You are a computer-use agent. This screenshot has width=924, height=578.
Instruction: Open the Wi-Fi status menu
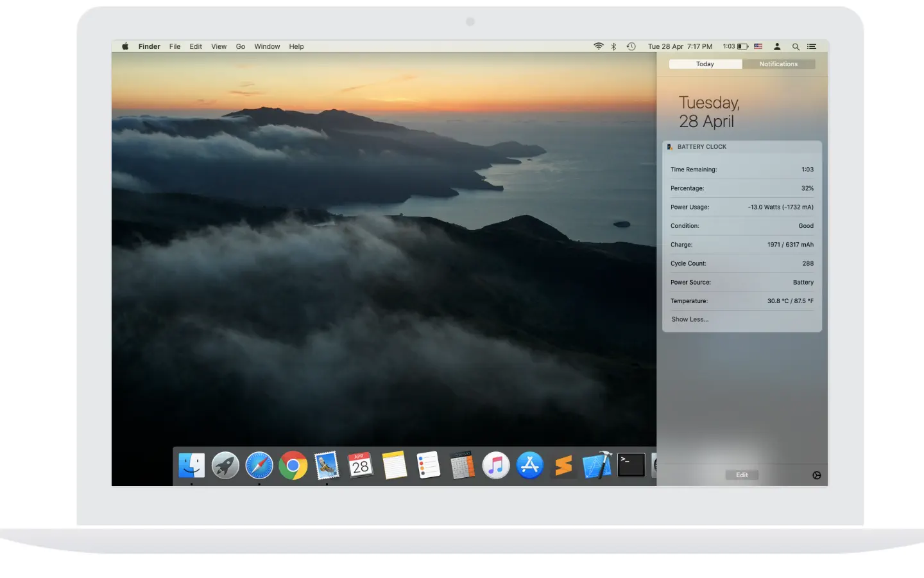pos(599,46)
